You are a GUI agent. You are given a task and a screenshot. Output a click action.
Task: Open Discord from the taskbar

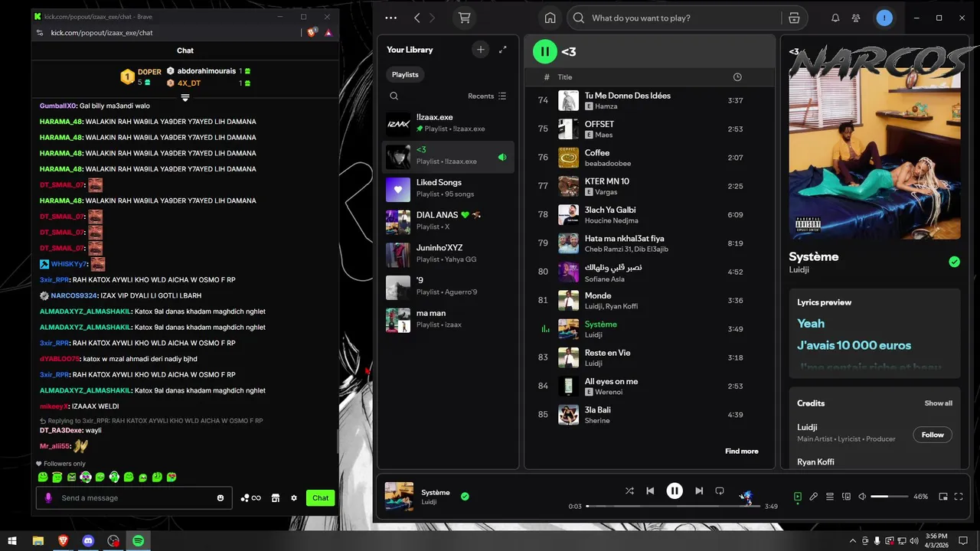(88, 541)
